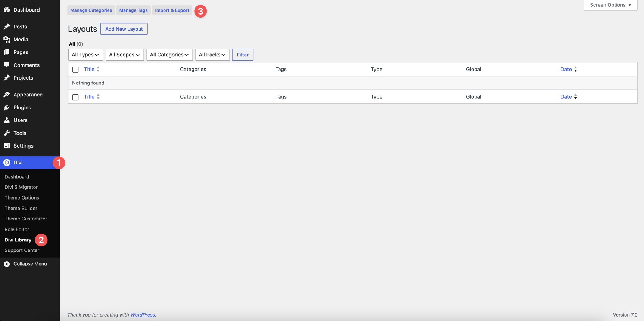This screenshot has height=321, width=644.
Task: Go to Tools in the sidebar
Action: [x=20, y=133]
